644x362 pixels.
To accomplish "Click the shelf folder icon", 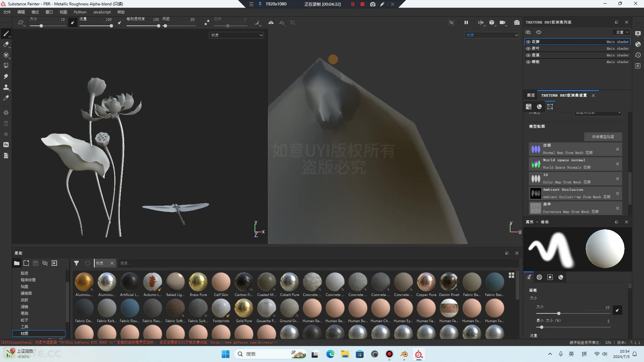I will tap(17, 263).
